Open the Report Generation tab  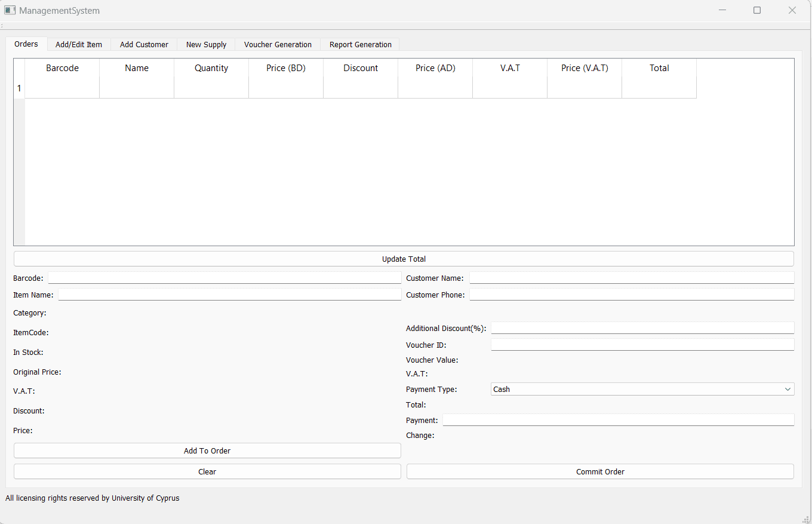tap(360, 45)
